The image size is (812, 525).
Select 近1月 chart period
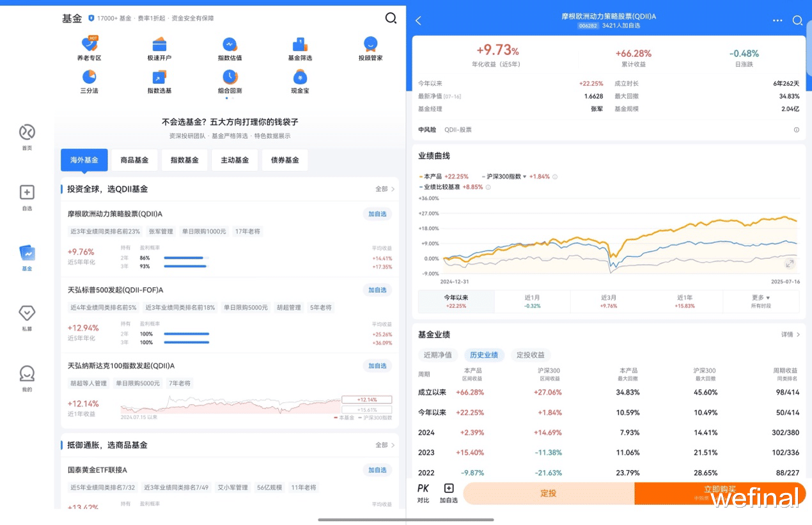532,301
